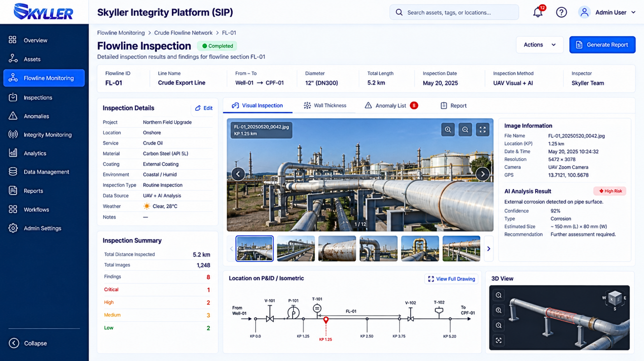Click the help question mark icon
Image resolution: width=644 pixels, height=361 pixels.
pos(561,12)
